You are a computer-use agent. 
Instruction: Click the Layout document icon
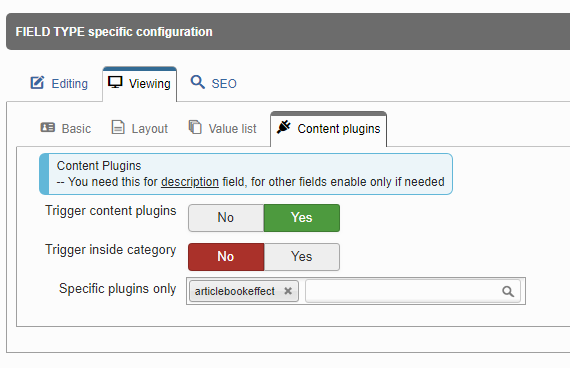[118, 128]
